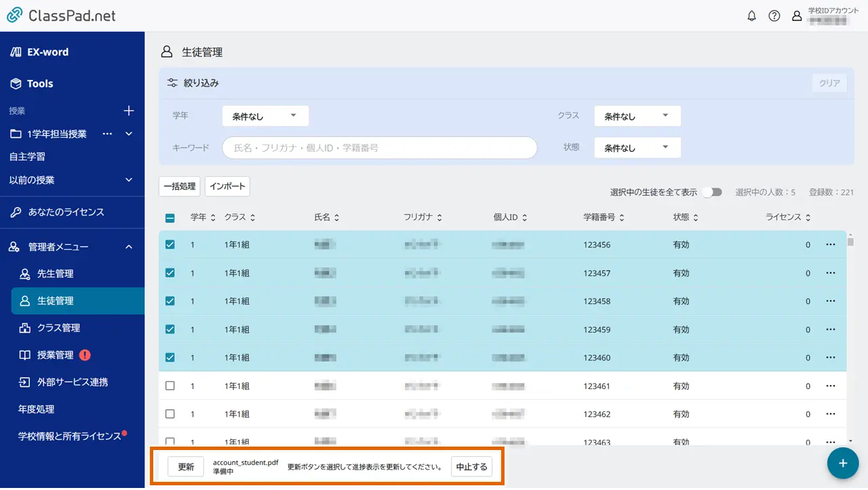Open the help icon in the header
This screenshot has height=490, width=868.
pyautogui.click(x=774, y=16)
